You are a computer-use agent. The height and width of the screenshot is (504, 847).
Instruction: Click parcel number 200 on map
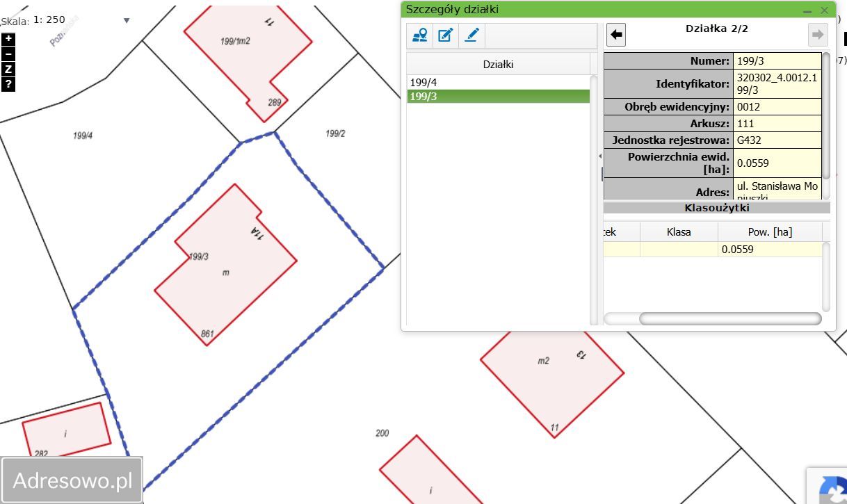[x=382, y=433]
